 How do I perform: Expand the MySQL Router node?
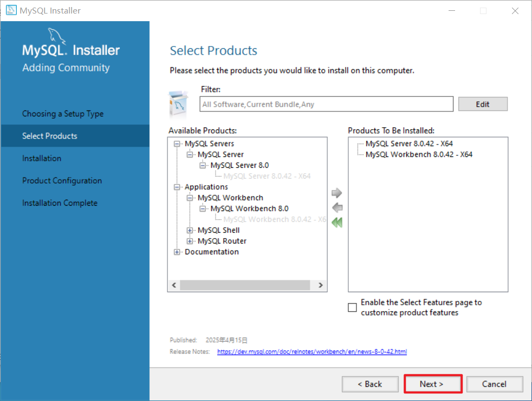click(190, 241)
